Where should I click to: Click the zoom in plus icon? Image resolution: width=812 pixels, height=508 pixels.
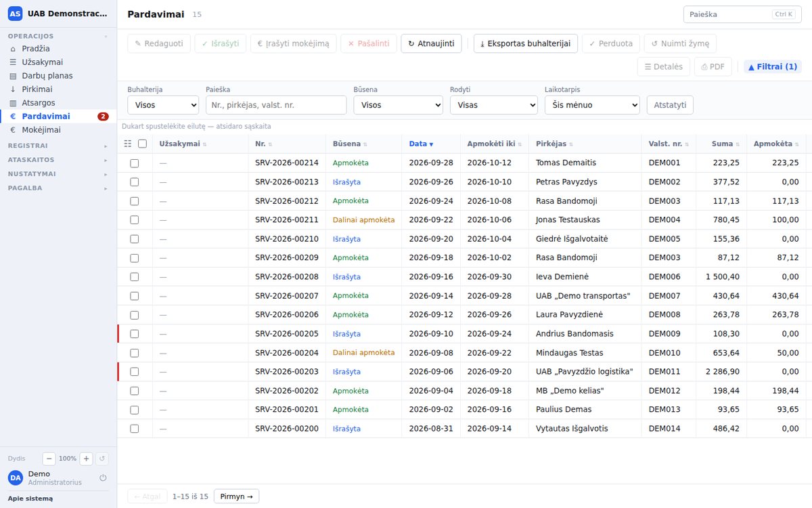click(x=87, y=459)
